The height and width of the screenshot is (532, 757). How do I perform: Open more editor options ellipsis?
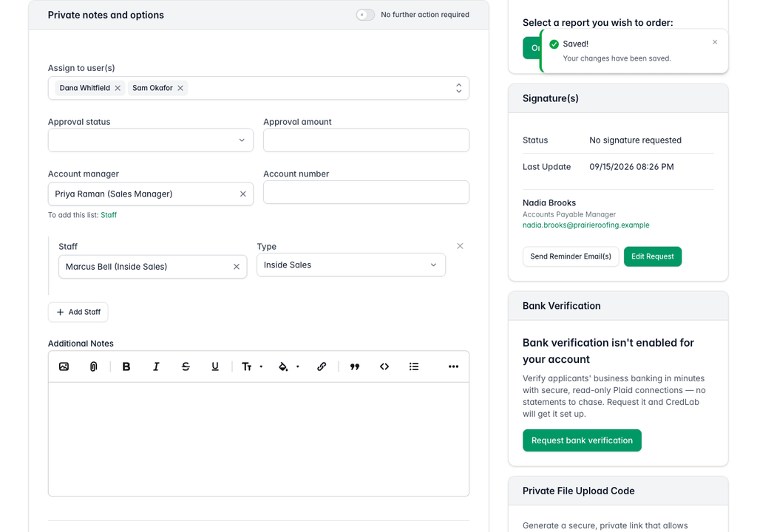(x=453, y=366)
